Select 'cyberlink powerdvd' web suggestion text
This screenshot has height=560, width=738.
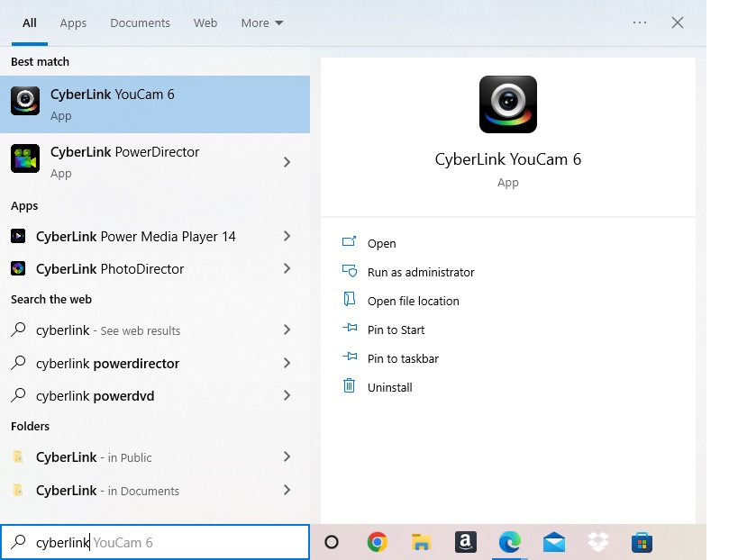pos(96,396)
